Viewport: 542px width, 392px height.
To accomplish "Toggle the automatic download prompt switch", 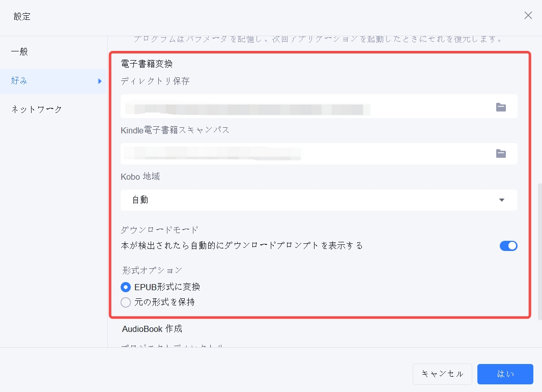I will pos(508,246).
